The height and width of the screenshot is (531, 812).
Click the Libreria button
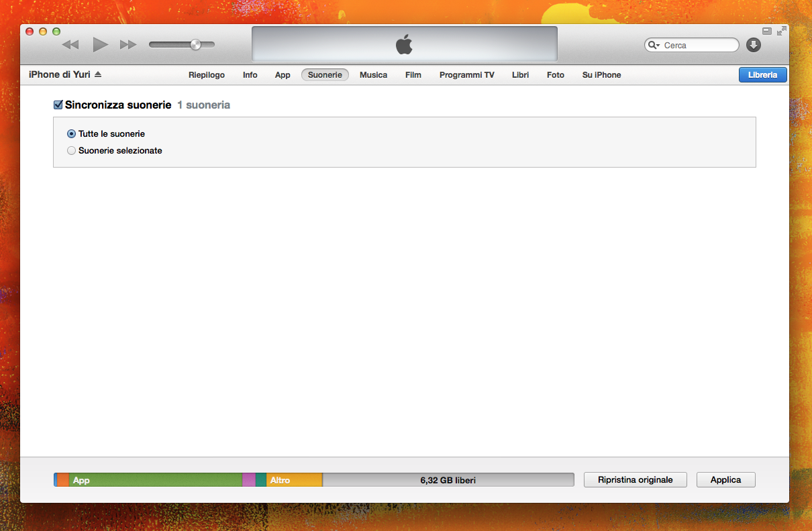763,75
